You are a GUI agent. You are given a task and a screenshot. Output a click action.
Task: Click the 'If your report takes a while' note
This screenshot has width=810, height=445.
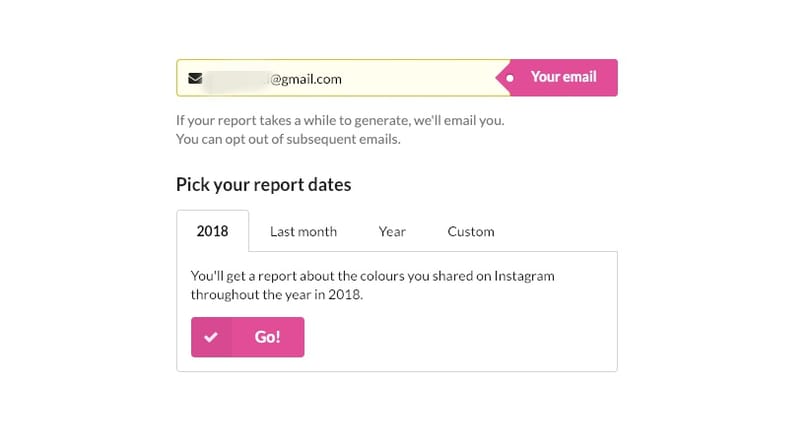[340, 120]
